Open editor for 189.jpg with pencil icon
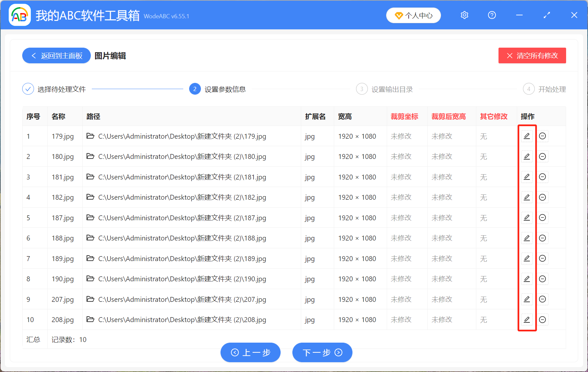 [527, 258]
